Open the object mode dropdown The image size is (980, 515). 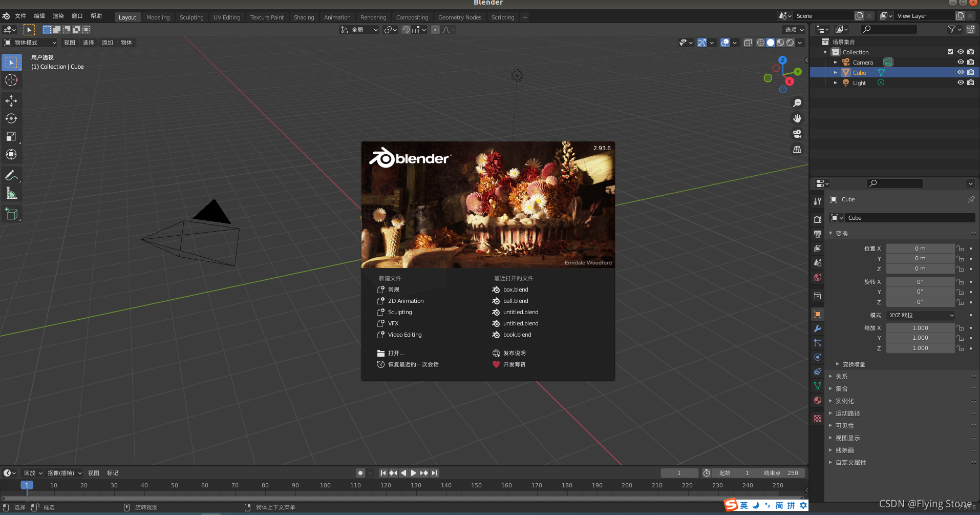coord(30,43)
